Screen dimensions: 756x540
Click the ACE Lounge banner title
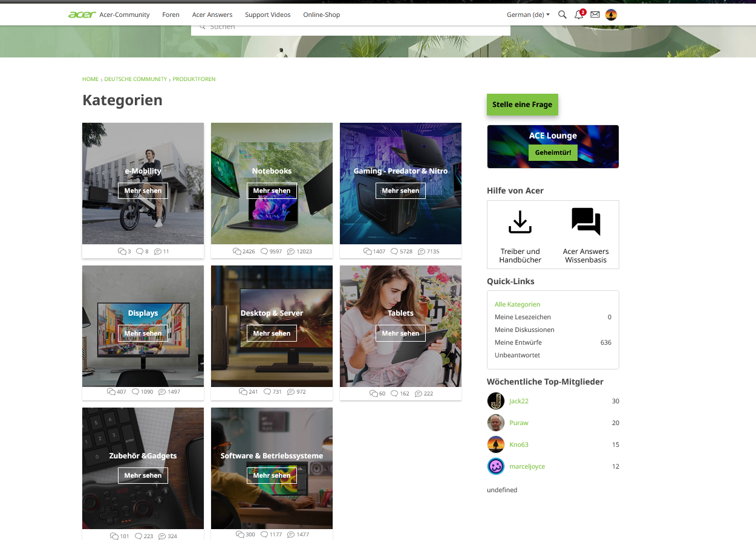pos(553,135)
